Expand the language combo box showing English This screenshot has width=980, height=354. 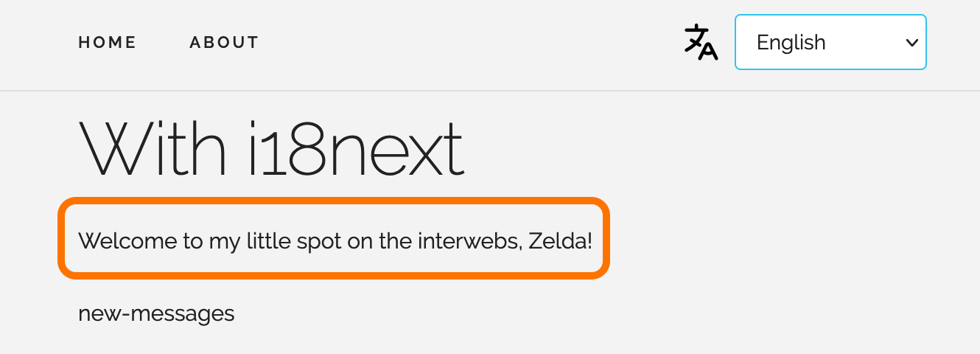[830, 42]
